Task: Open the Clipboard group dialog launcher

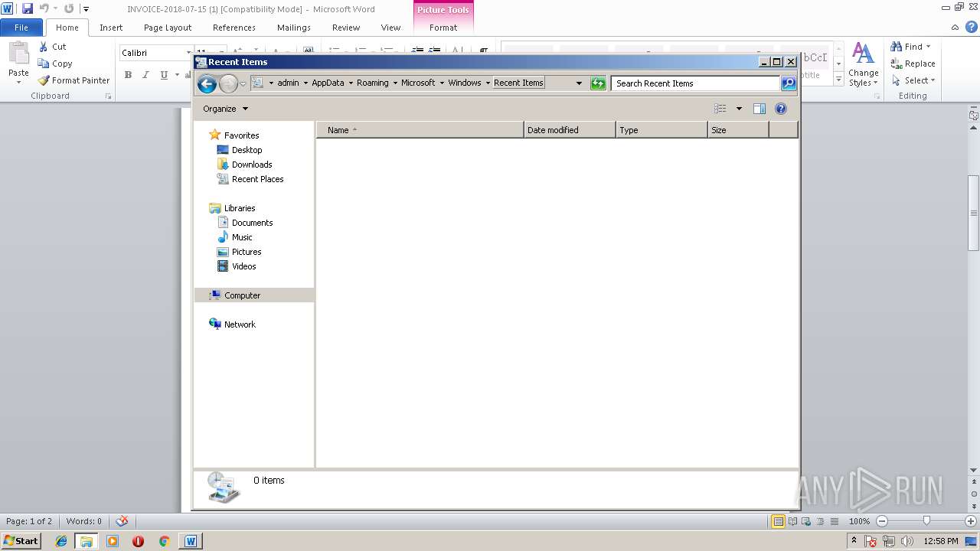Action: [x=108, y=96]
